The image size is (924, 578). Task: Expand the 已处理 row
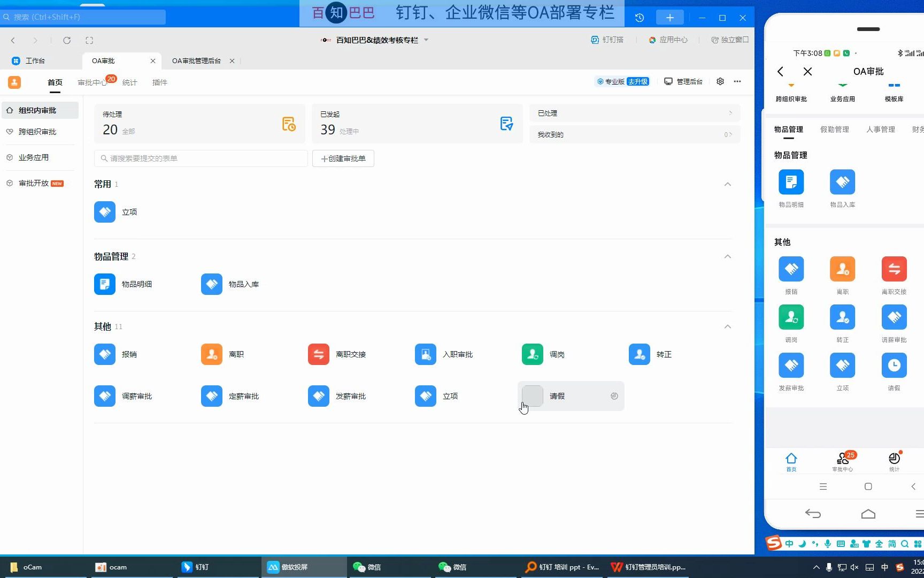[x=635, y=113]
